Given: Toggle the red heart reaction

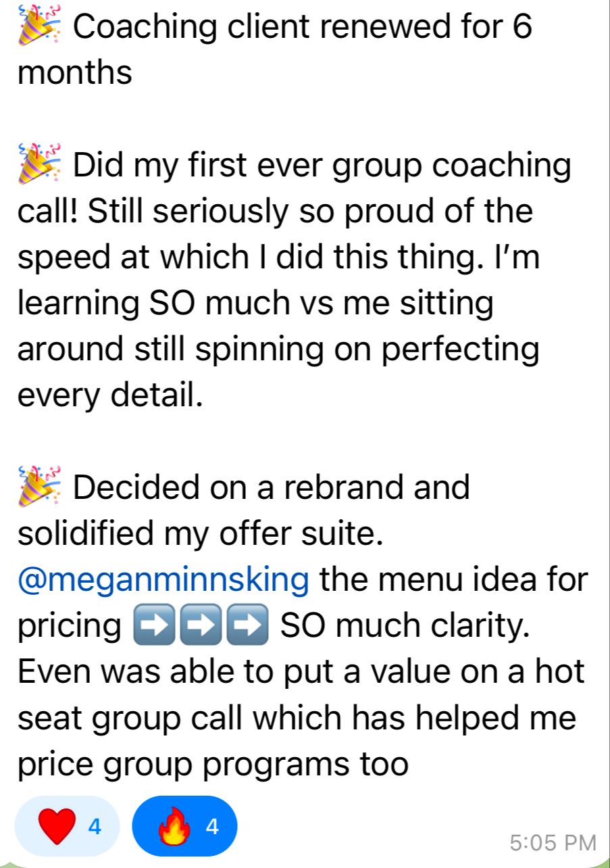Looking at the screenshot, I should 67,827.
